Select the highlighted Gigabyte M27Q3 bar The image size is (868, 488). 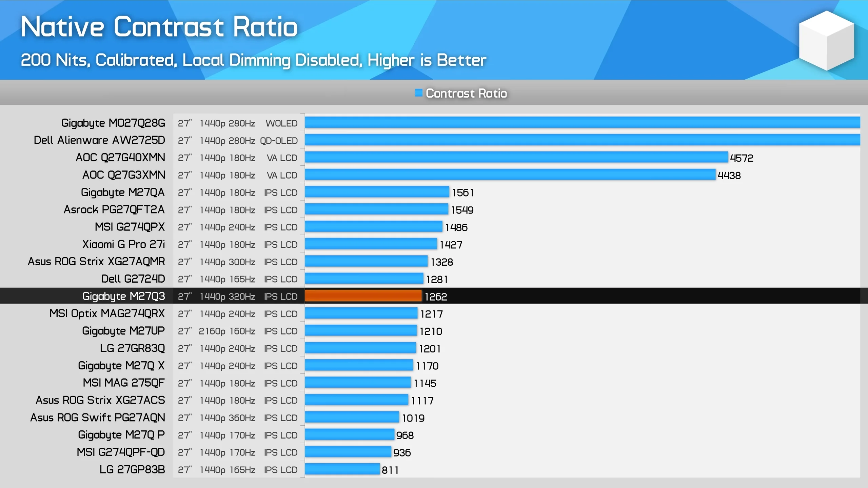(363, 297)
